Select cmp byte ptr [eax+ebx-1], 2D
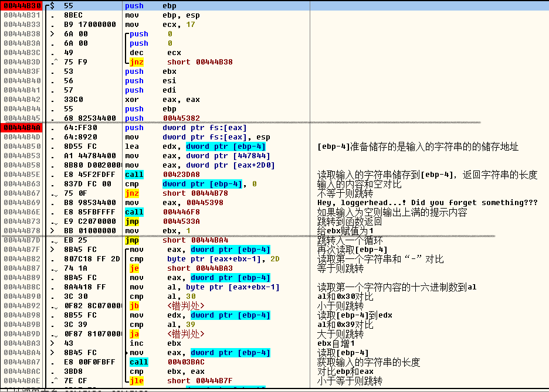Image resolution: width=549 pixels, height=392 pixels. pos(205,259)
